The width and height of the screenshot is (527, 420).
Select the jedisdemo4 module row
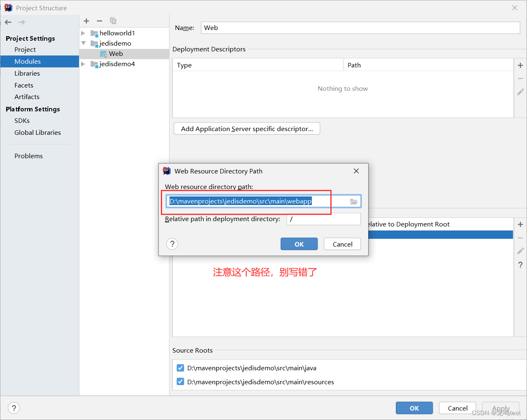[124, 64]
